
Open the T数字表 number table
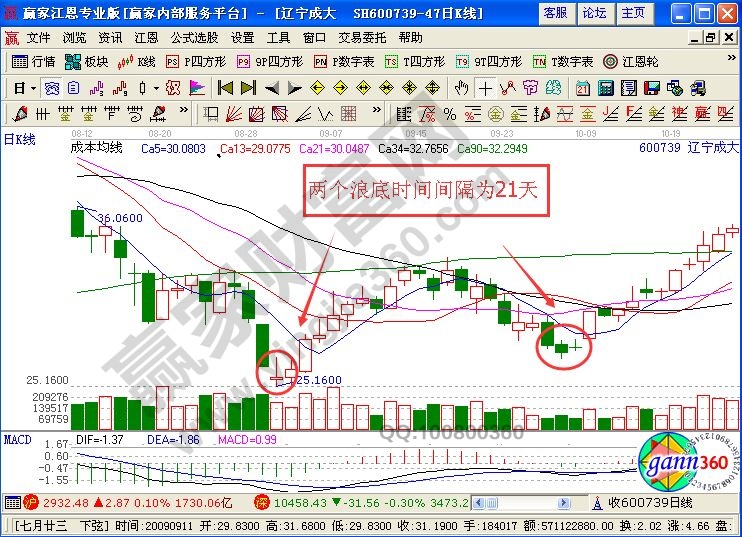563,61
